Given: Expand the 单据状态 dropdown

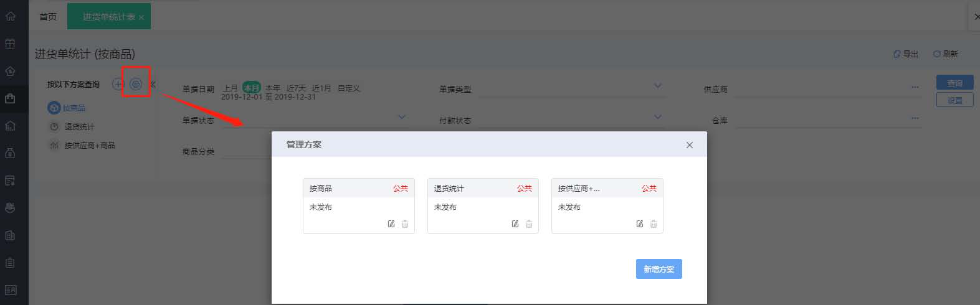Looking at the screenshot, I should [402, 117].
